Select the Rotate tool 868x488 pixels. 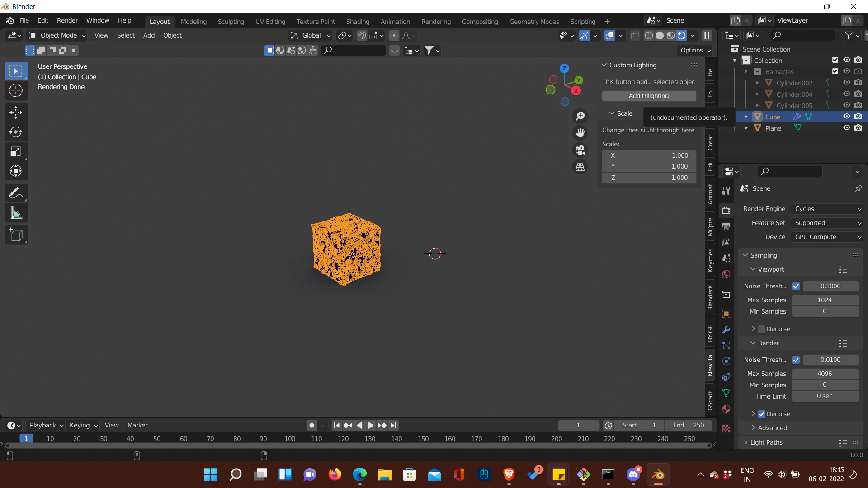16,132
